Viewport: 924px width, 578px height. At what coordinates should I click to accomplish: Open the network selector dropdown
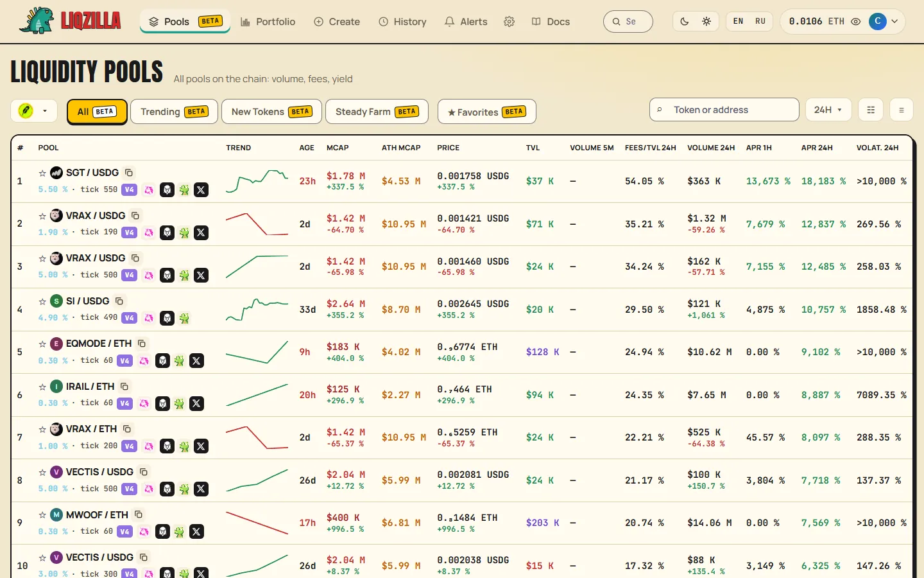tap(33, 111)
